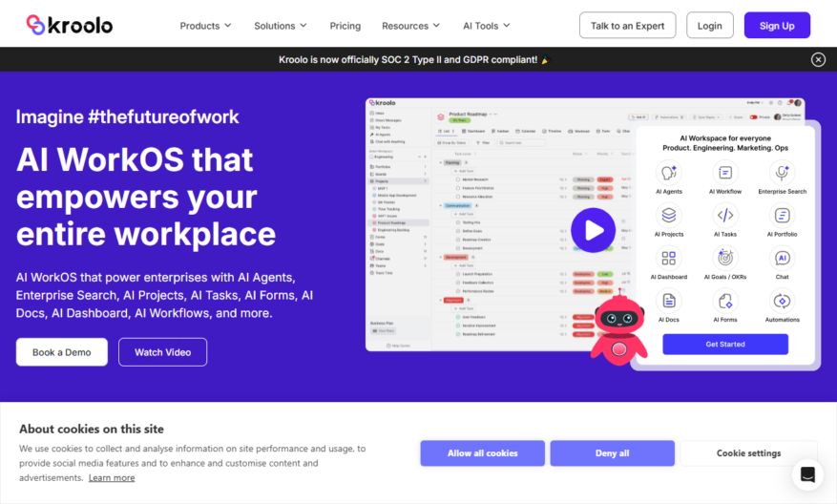Click 'AI Workspace for everyone' heading

[x=725, y=138]
